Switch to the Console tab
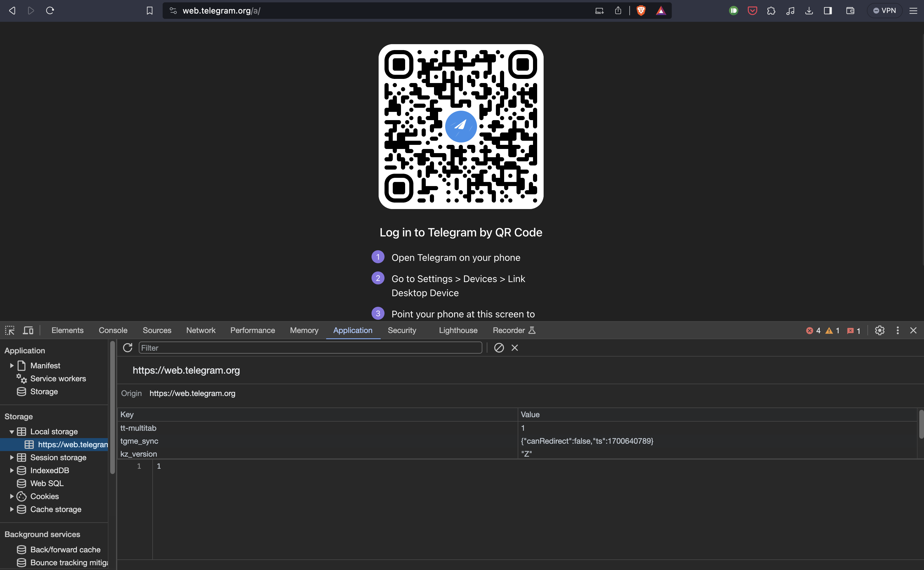The height and width of the screenshot is (570, 924). [x=113, y=330]
